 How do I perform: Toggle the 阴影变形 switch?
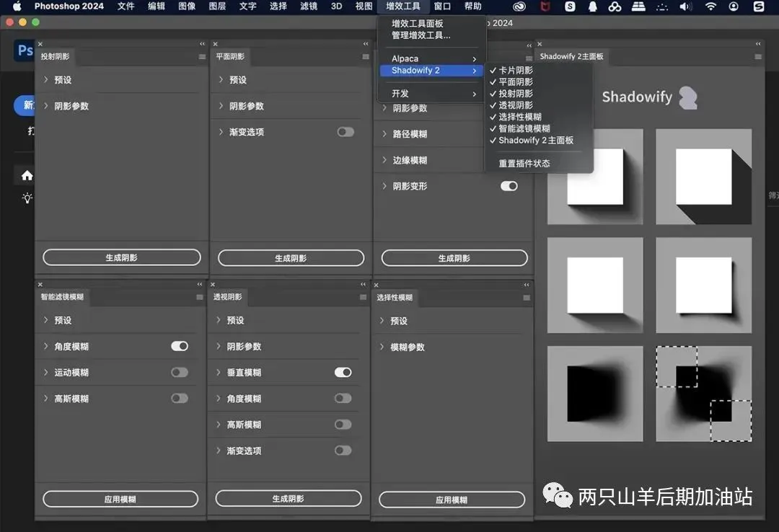pos(509,186)
